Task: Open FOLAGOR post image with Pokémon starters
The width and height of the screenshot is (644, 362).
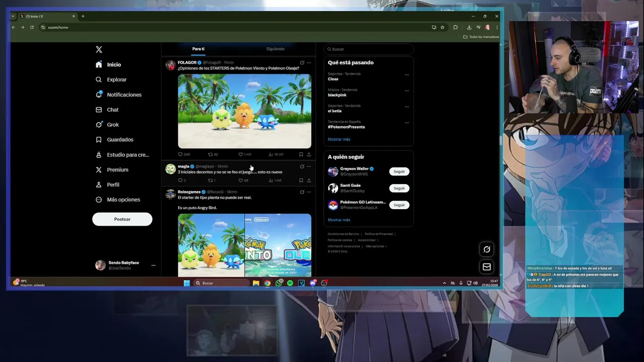Action: (245, 111)
